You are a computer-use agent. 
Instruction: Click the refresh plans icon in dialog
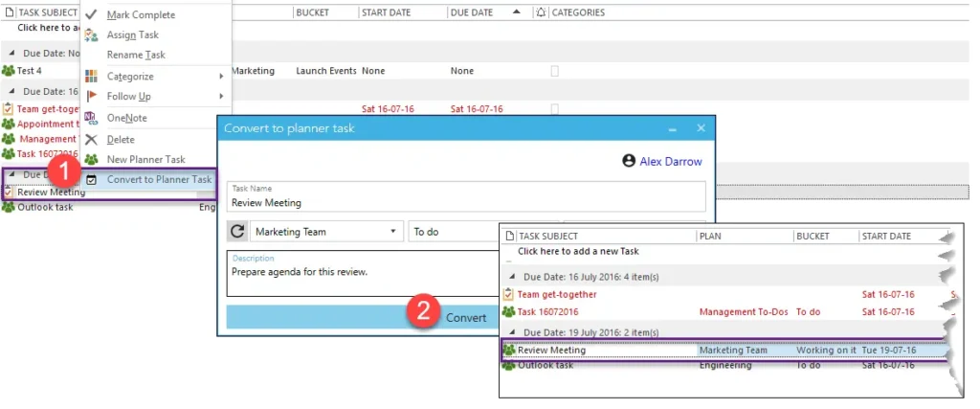(237, 232)
